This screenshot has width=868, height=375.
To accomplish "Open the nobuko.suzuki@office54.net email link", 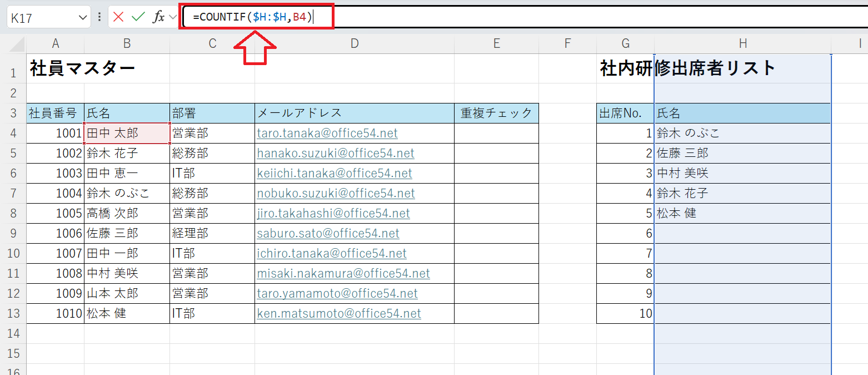I will pos(336,193).
